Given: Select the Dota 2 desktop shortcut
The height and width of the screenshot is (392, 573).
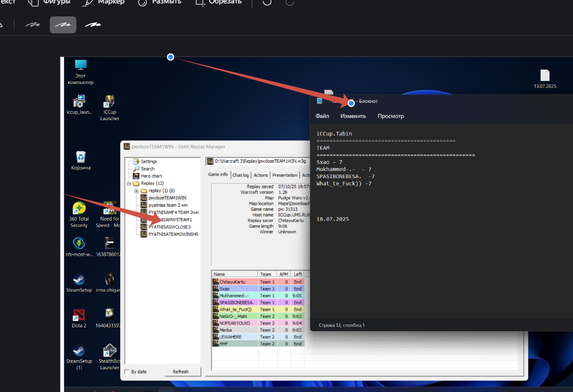Looking at the screenshot, I should (x=79, y=319).
